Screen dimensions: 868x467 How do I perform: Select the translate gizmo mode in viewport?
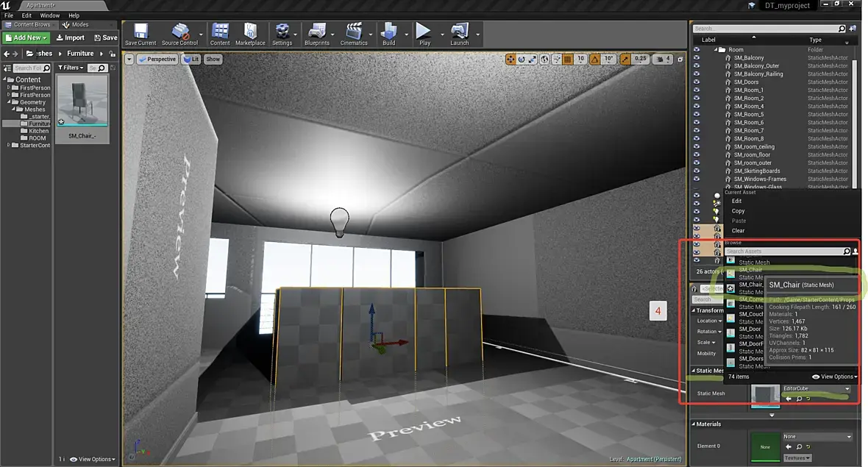(x=511, y=60)
